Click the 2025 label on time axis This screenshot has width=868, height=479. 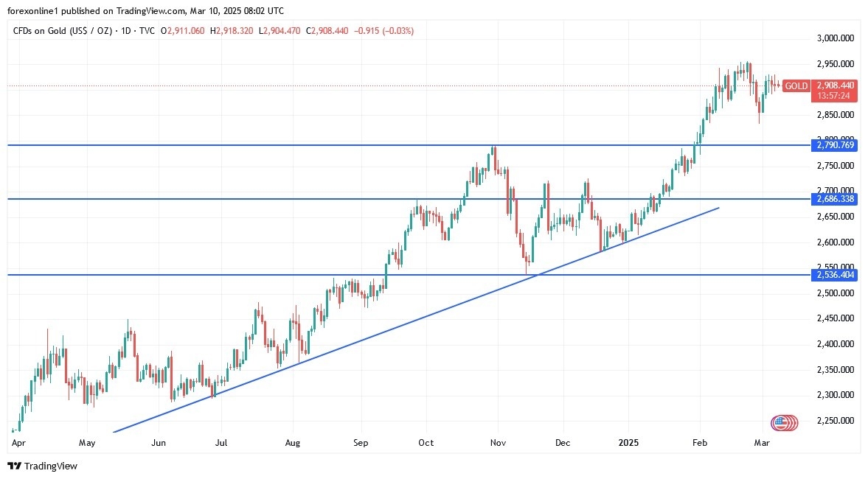click(628, 443)
